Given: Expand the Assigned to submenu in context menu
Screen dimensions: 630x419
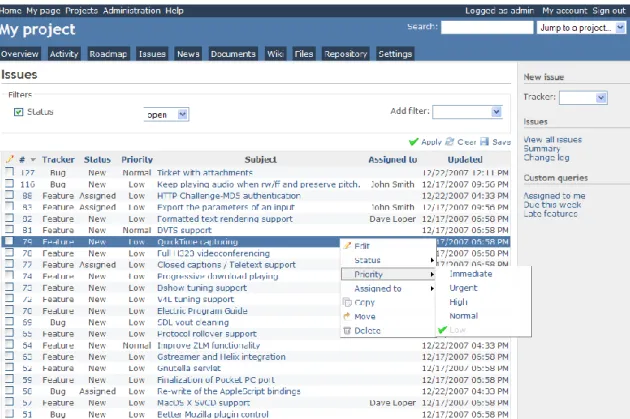Looking at the screenshot, I should pyautogui.click(x=388, y=288).
